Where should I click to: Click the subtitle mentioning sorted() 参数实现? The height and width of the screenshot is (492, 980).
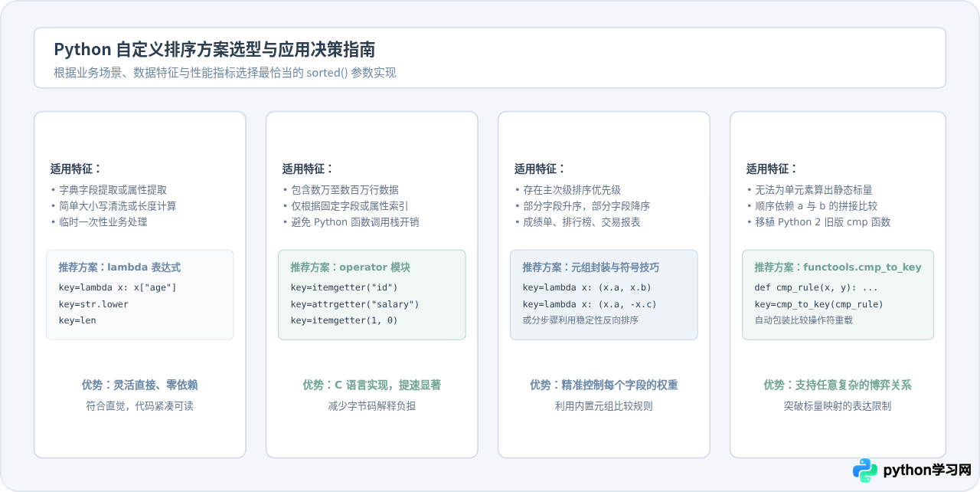[x=224, y=73]
